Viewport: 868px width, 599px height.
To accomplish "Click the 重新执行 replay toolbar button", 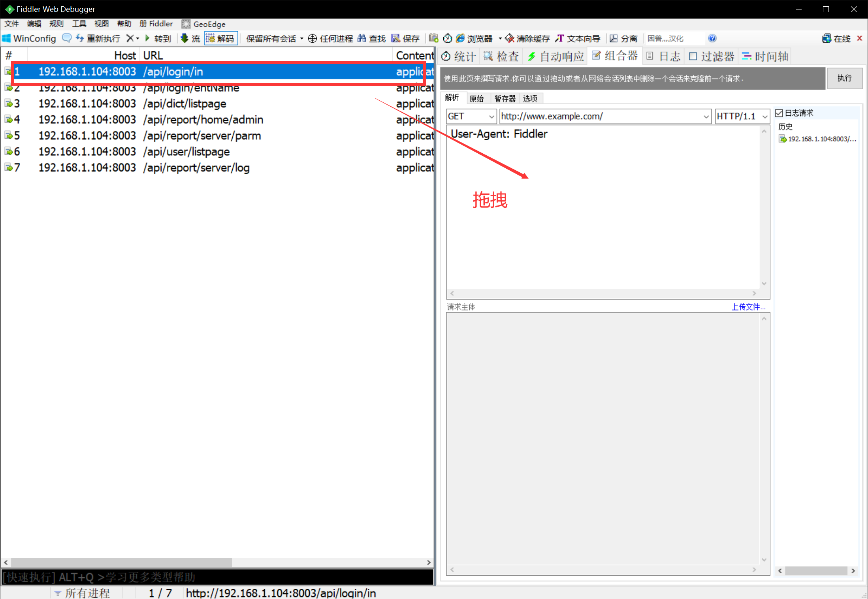I will tap(98, 38).
